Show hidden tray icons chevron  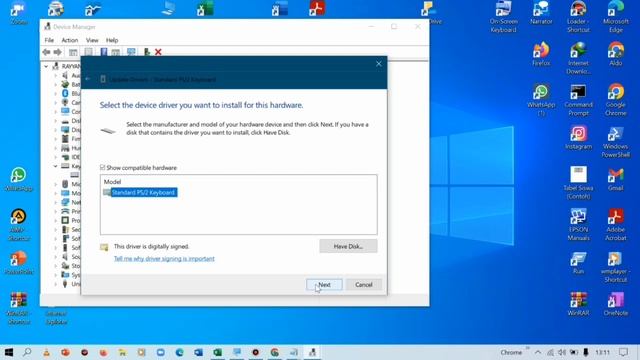coord(538,352)
